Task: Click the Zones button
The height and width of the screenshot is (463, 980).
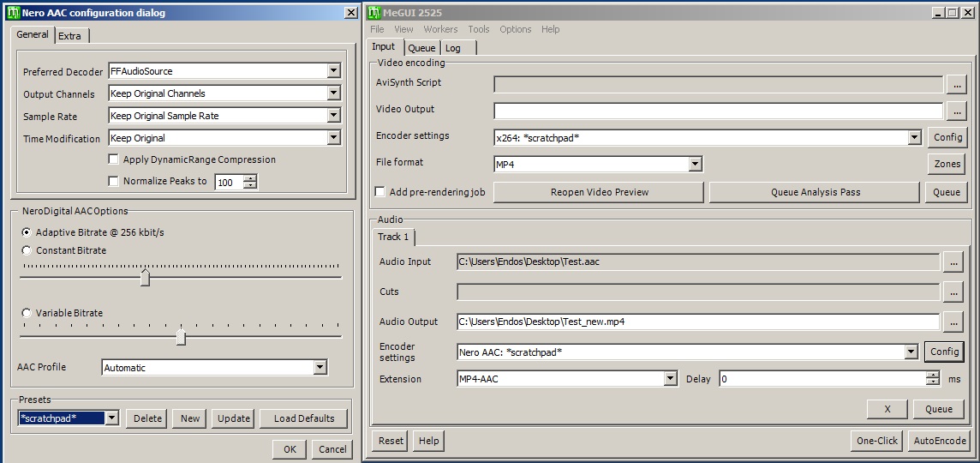Action: pos(947,165)
